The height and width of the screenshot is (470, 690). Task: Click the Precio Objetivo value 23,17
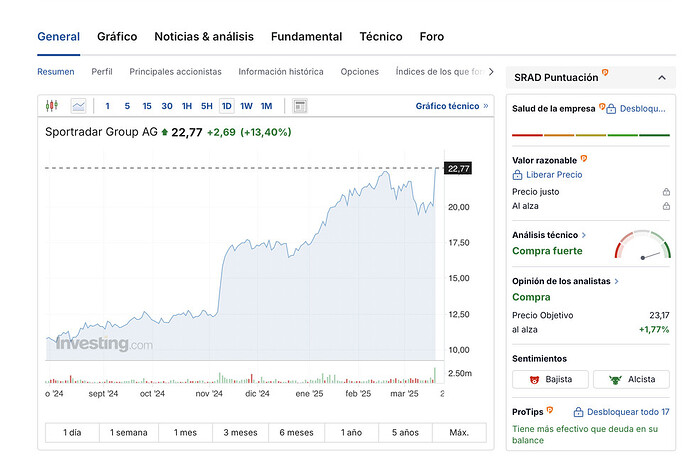(x=659, y=315)
